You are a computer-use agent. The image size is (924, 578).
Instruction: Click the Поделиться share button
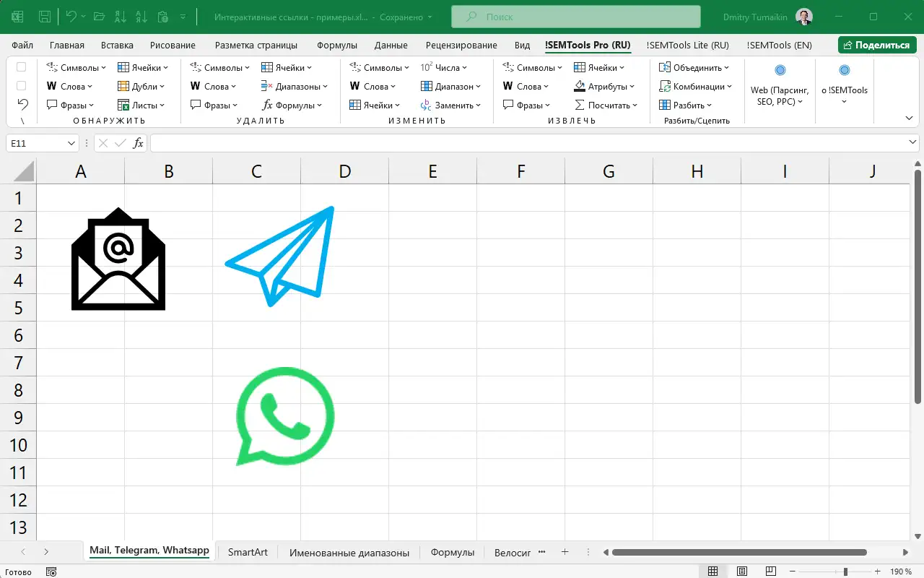(877, 45)
